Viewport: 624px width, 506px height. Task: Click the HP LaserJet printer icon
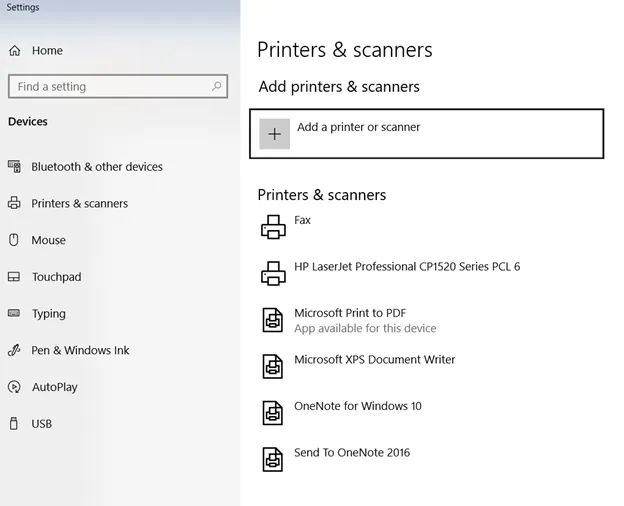tap(273, 273)
